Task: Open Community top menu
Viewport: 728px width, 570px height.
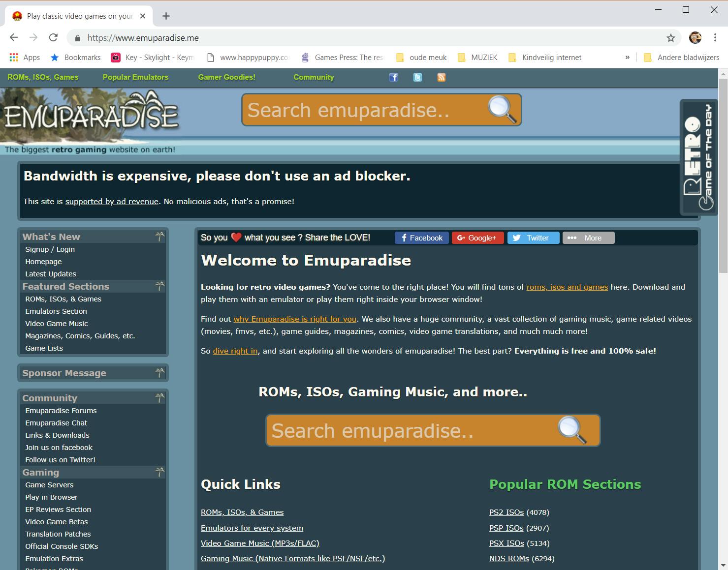Action: [314, 77]
